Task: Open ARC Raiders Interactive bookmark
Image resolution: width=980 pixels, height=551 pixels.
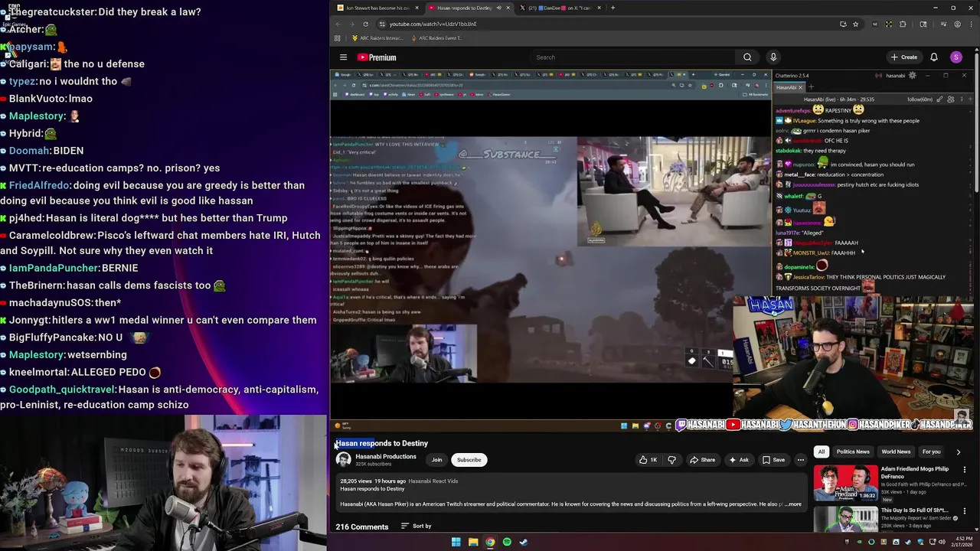Action: [376, 38]
